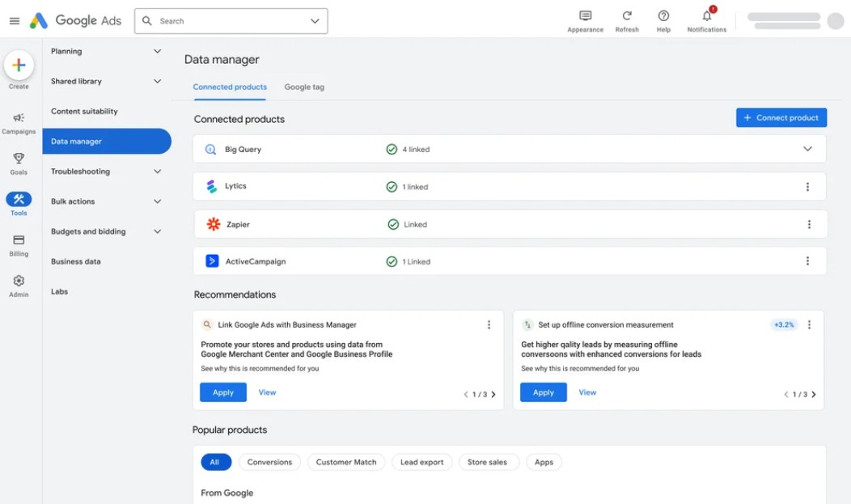Filter popular products by Customer Match
This screenshot has height=504, width=851.
[x=346, y=462]
